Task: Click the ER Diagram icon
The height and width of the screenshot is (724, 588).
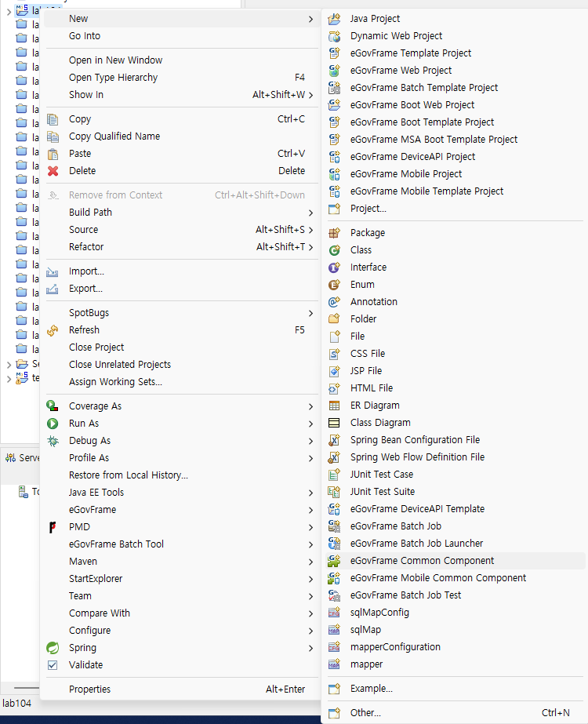Action: click(334, 406)
